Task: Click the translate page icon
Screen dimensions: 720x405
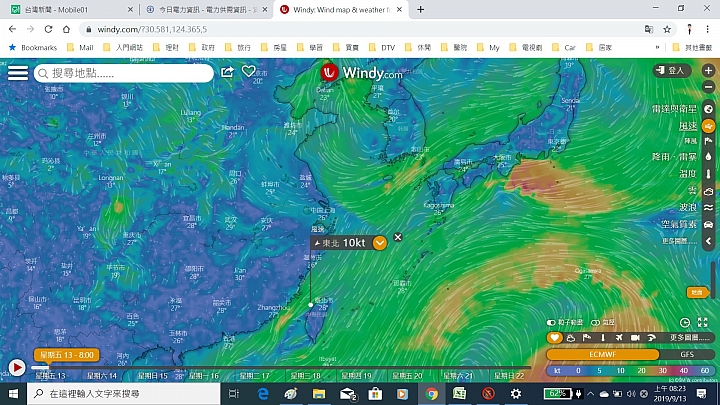Action: 649,29
